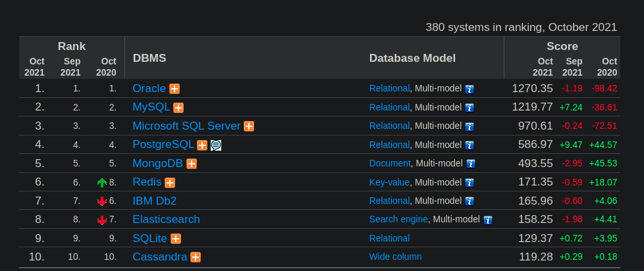The height and width of the screenshot is (271, 644).
Task: Click the info icon in Redis's model column
Action: [x=470, y=183]
